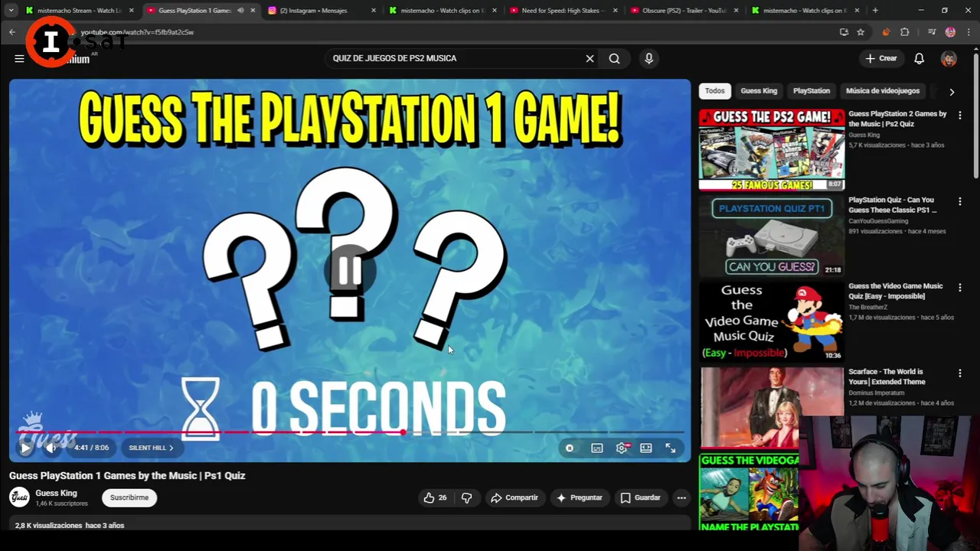Start voice search with the microphone icon
The image size is (980, 551).
[648, 58]
